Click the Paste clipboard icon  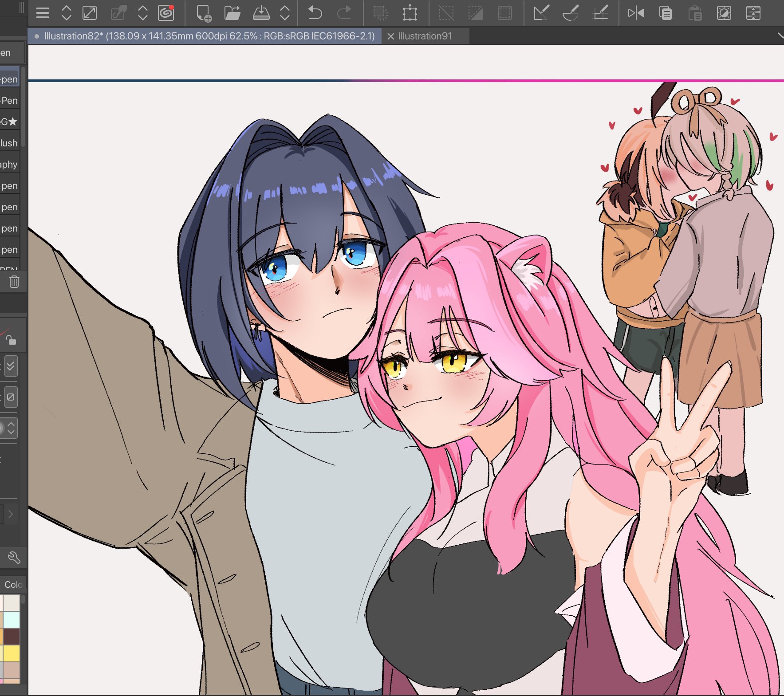pos(695,13)
